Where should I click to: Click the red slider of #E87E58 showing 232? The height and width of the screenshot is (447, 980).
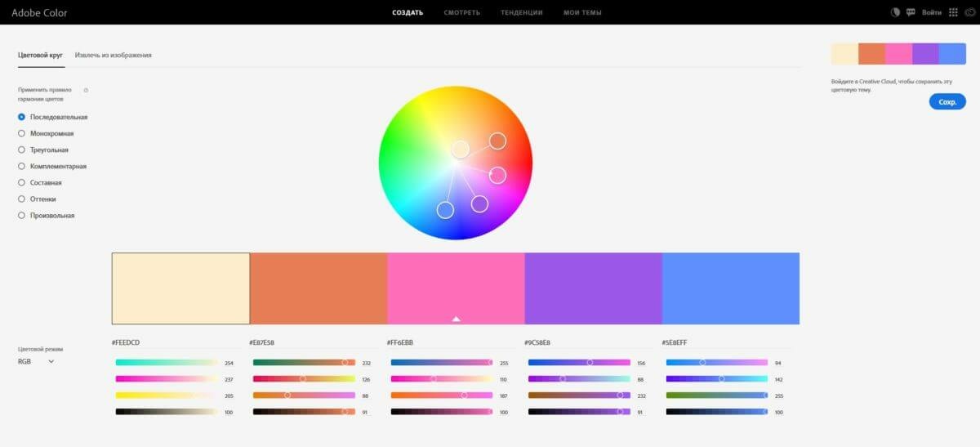tap(304, 362)
